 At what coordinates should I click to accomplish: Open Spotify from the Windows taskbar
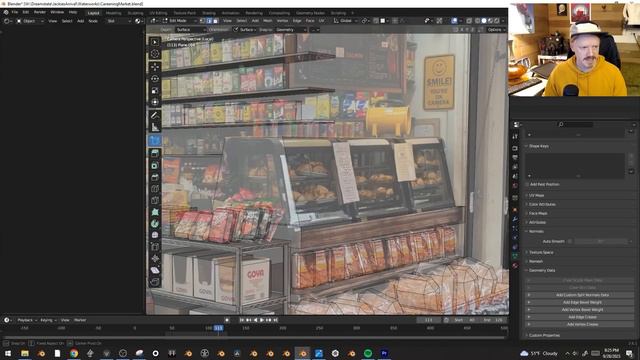pyautogui.click(x=368, y=353)
